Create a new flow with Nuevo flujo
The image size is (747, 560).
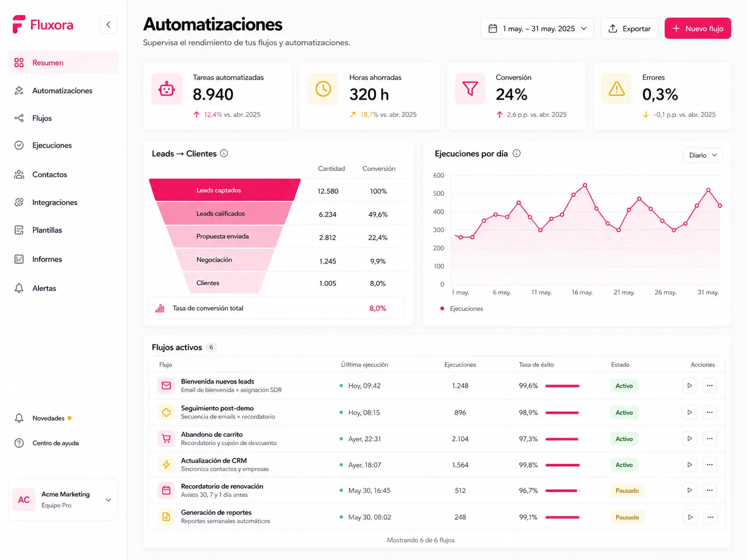point(697,28)
